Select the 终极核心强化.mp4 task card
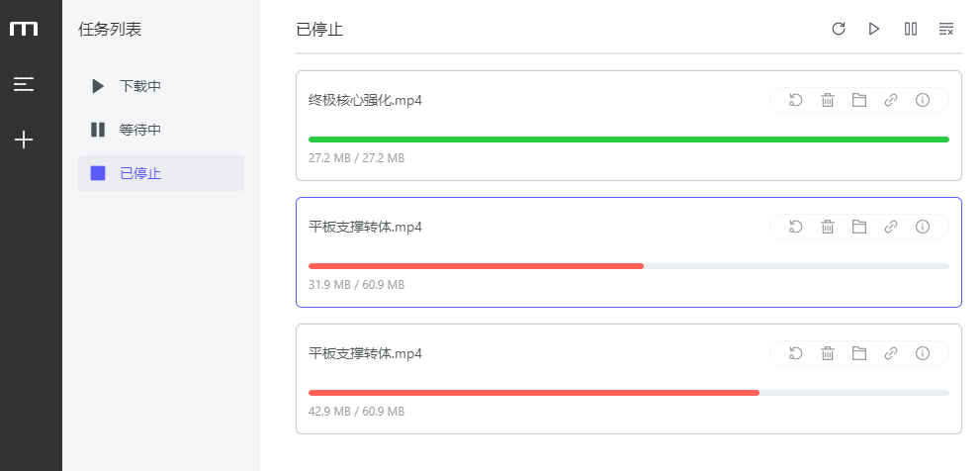Image resolution: width=980 pixels, height=471 pixels. [x=629, y=126]
